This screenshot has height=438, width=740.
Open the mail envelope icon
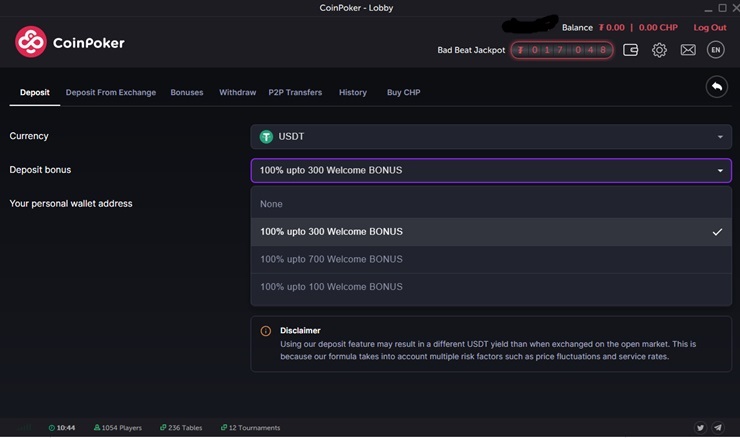point(688,50)
